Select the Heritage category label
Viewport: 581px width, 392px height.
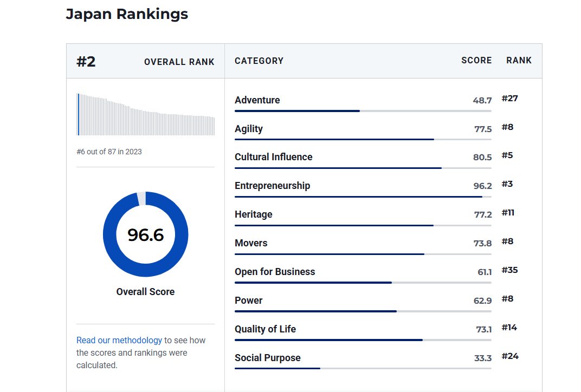[x=253, y=214]
